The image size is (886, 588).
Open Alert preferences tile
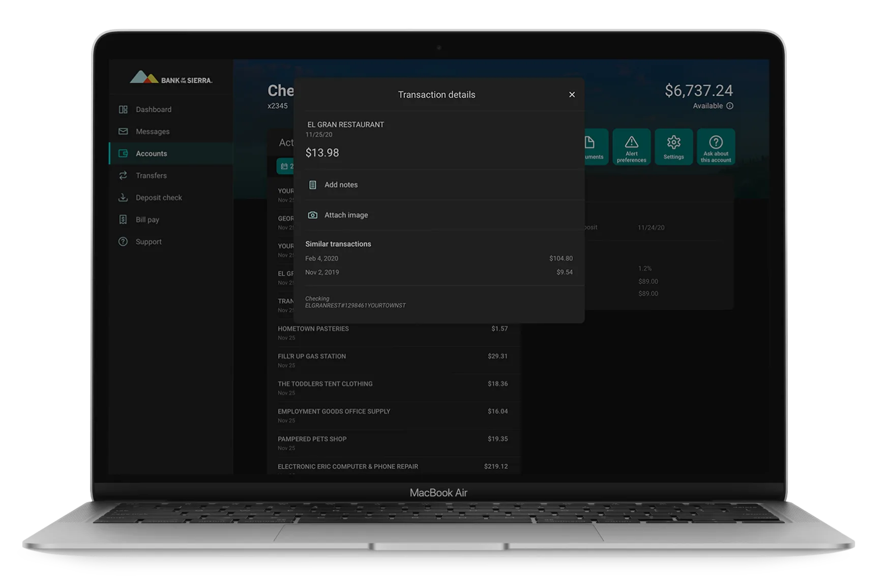[x=631, y=147]
